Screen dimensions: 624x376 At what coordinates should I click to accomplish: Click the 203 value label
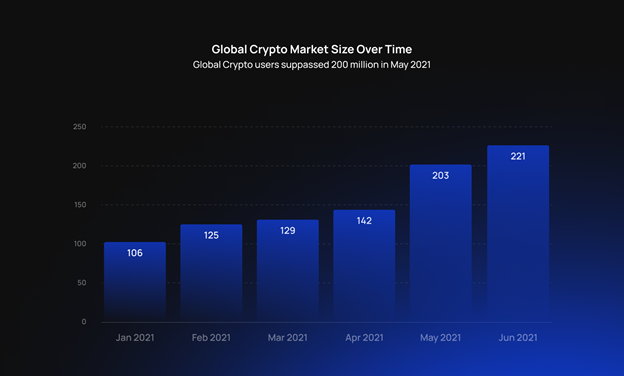click(441, 175)
